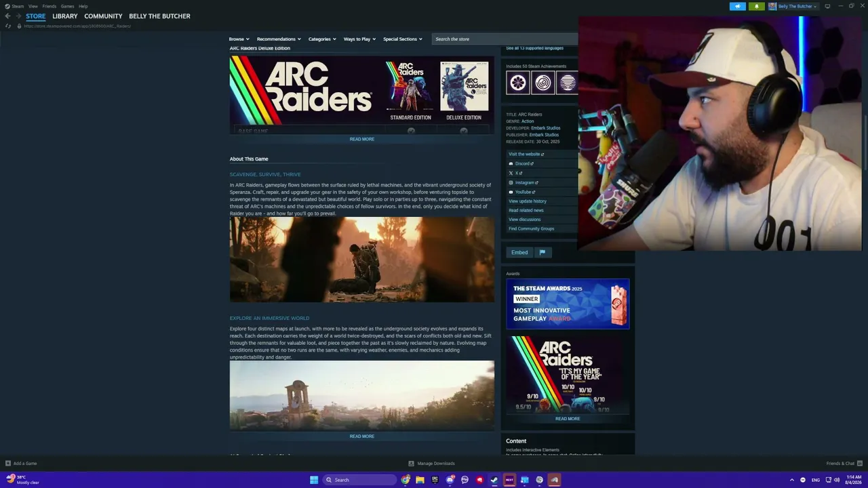Expand the Browse dropdown

(239, 39)
